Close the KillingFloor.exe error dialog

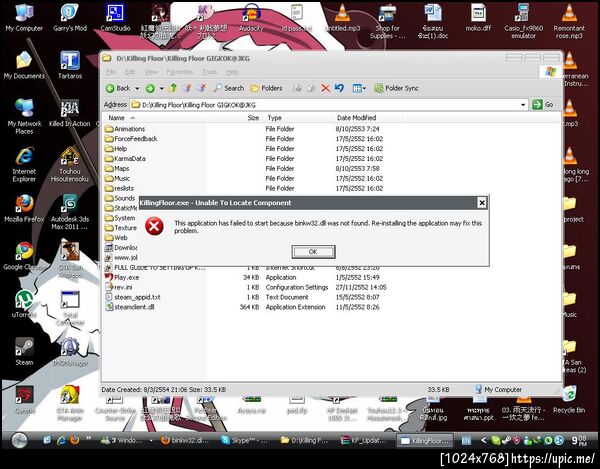coord(482,203)
